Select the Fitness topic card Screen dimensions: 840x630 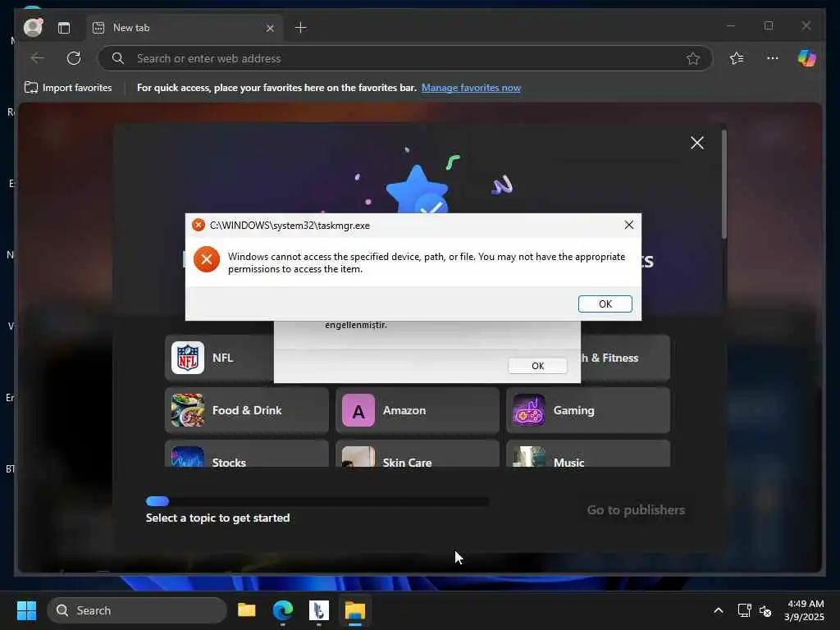(625, 358)
